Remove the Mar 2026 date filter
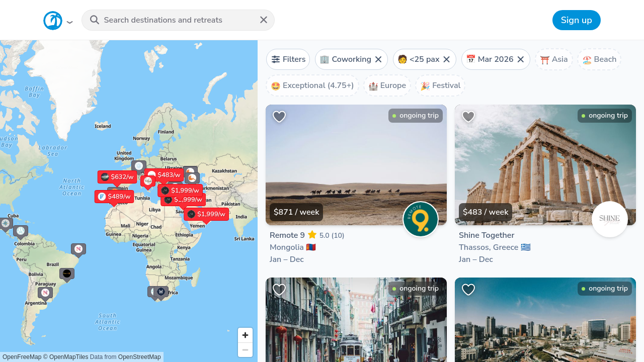 pos(521,59)
